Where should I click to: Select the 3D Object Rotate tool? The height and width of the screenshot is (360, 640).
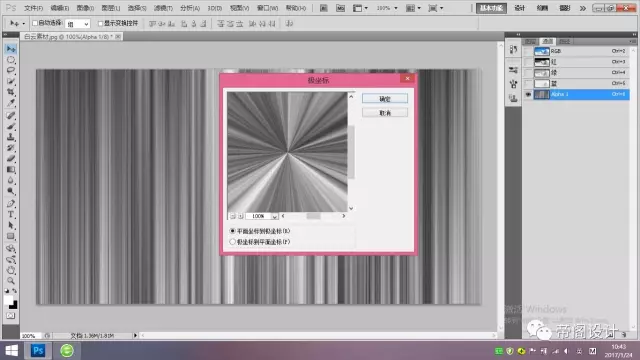11,249
